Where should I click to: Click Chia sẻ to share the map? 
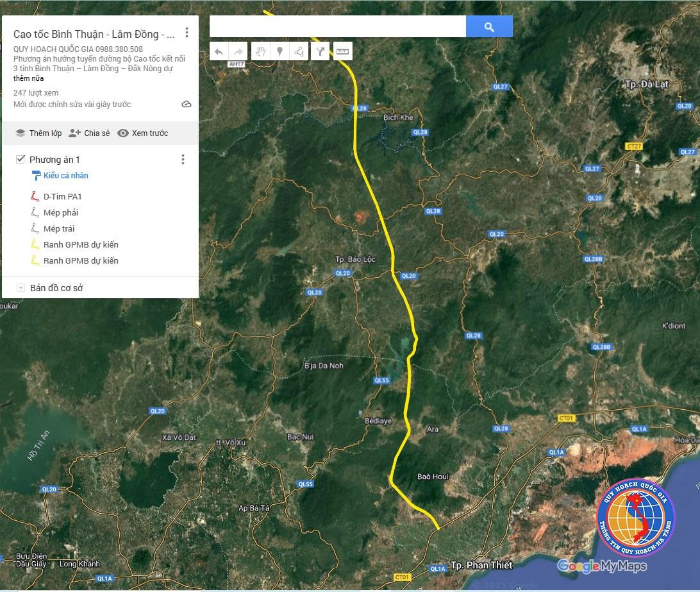(89, 133)
